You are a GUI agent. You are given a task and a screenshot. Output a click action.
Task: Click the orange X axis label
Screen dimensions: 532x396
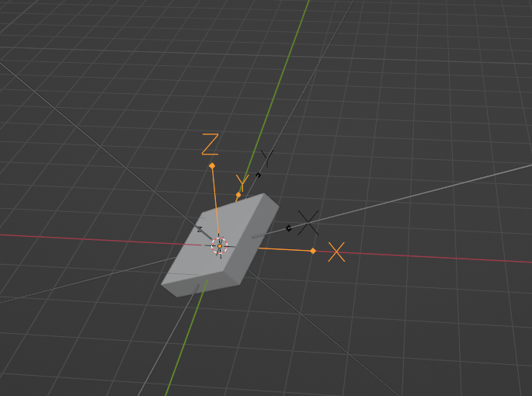336,252
